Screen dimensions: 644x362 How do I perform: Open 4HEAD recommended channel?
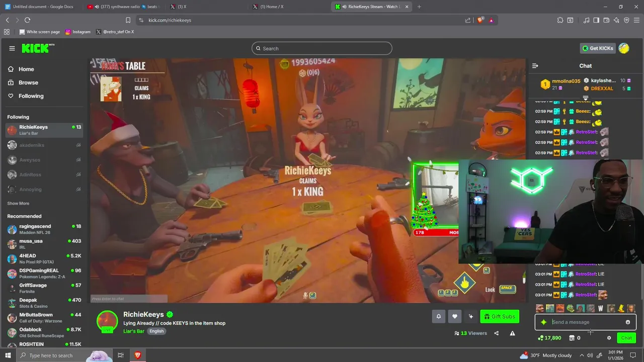click(44, 258)
